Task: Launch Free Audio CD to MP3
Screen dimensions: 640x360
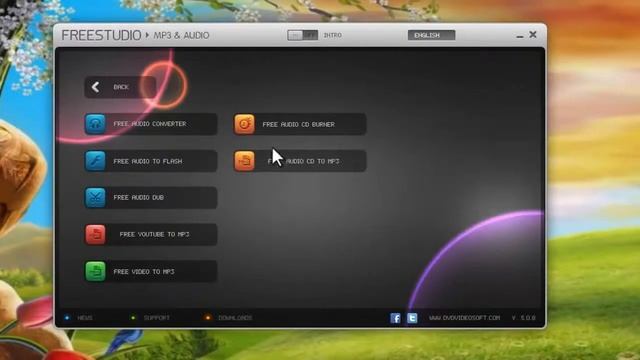Action: [300, 161]
